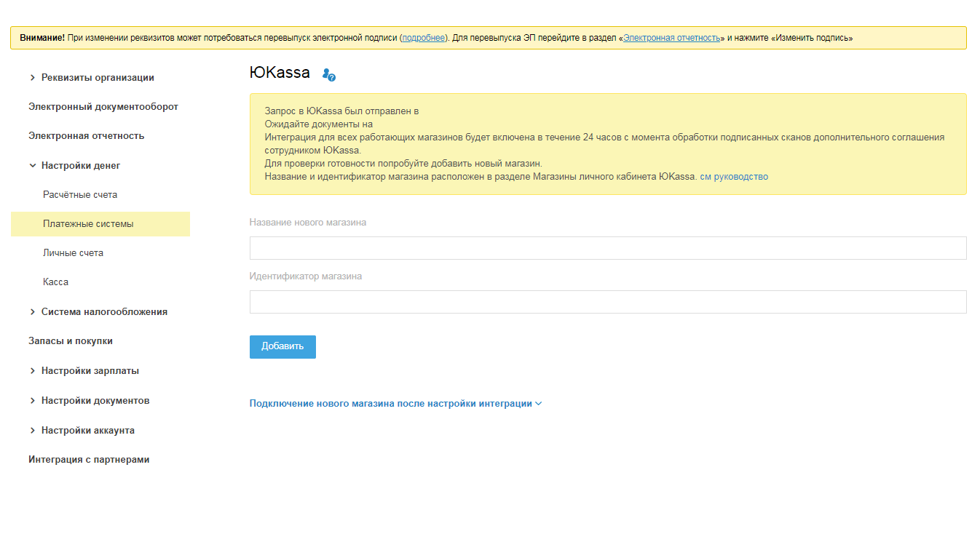Open Электронный документооборот in the sidebar
Viewport: 980px width, 558px height.
pyautogui.click(x=103, y=107)
